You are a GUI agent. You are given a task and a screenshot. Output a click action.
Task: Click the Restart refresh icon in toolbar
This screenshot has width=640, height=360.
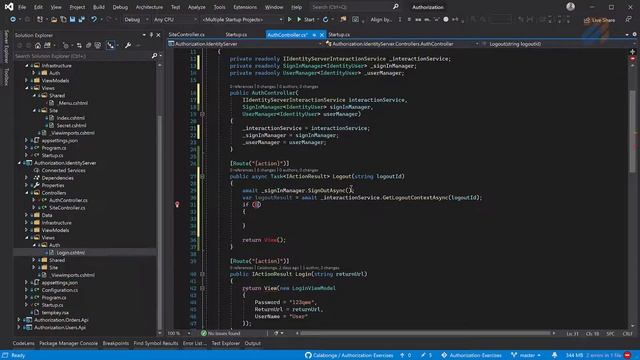pos(325,19)
